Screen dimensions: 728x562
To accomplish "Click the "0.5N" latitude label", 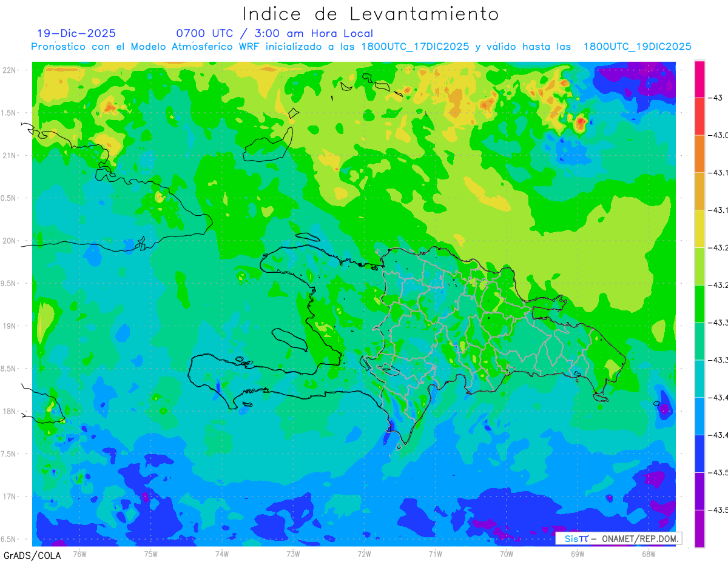I will tap(9, 198).
